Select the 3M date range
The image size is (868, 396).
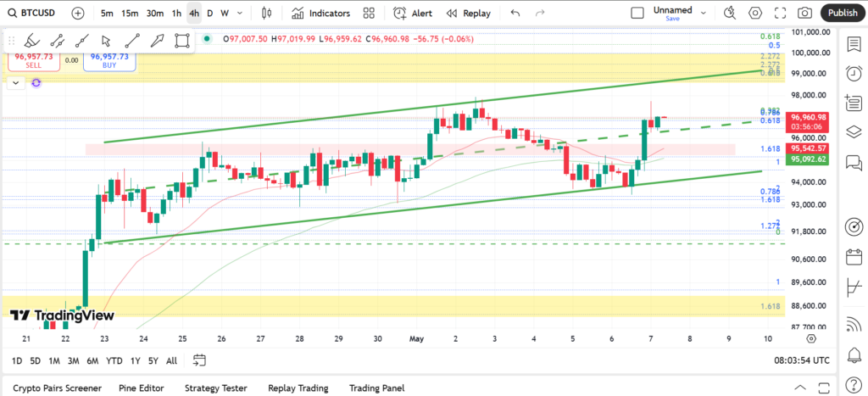(x=73, y=360)
